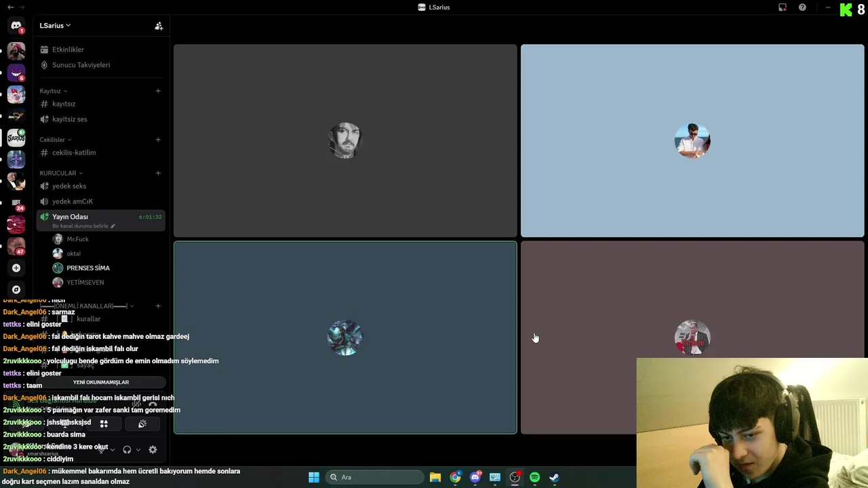Viewport: 868px width, 488px height.
Task: Collapse the ÖNEMLİ KANALLAR category
Action: 87,306
